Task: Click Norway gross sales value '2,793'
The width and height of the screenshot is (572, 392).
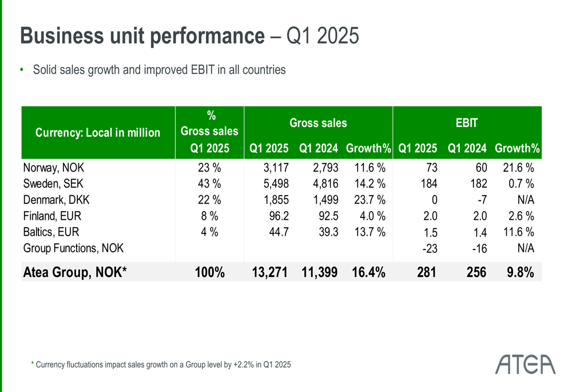Action: pos(325,168)
